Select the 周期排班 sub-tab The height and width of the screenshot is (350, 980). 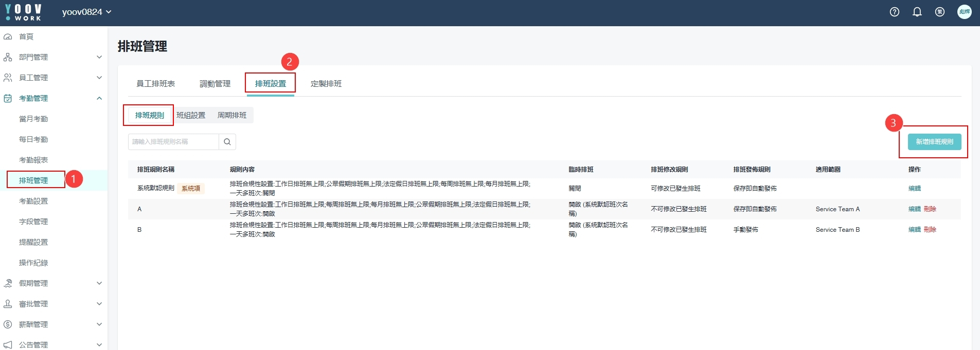(232, 115)
